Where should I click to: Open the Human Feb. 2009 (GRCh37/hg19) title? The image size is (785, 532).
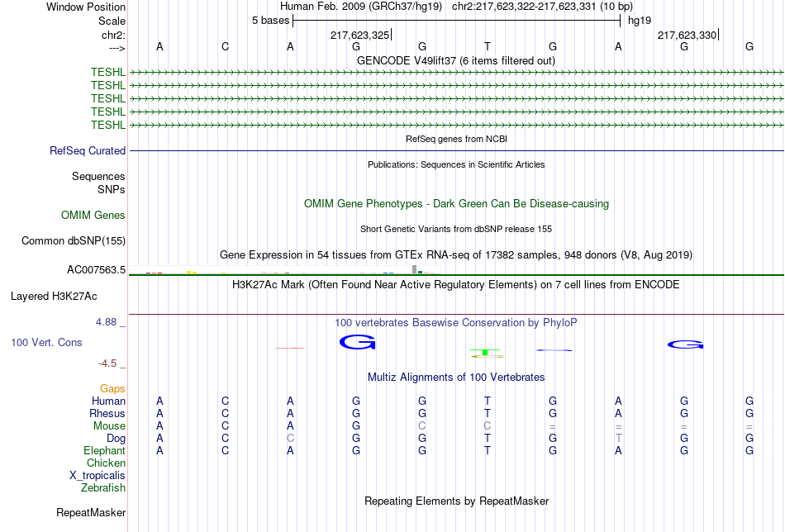pos(361,7)
